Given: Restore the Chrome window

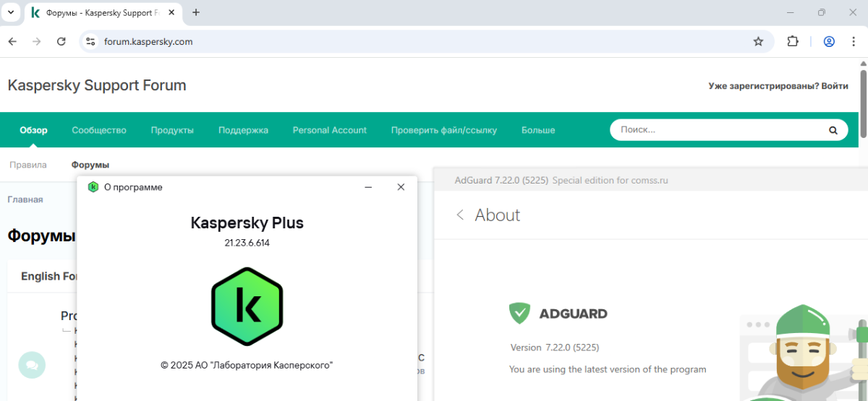Looking at the screenshot, I should 822,12.
